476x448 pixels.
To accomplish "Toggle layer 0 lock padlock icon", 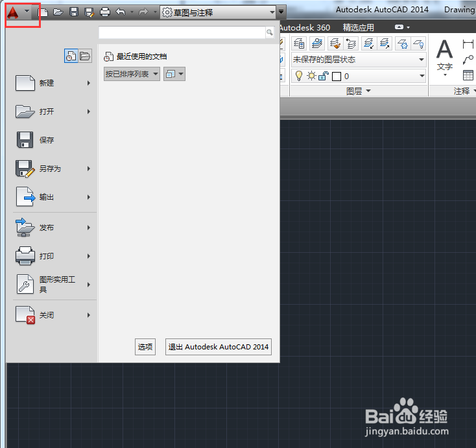I will 324,76.
